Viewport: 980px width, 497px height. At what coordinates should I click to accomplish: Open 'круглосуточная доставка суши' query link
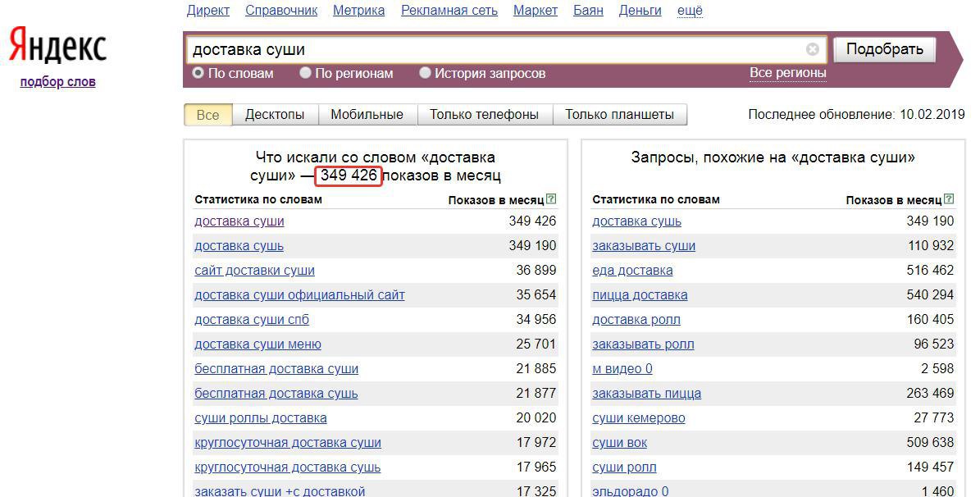click(x=288, y=443)
